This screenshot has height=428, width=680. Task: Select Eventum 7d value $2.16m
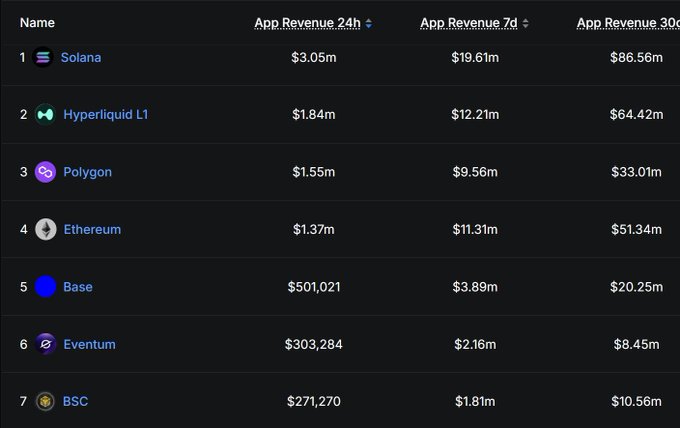[475, 344]
